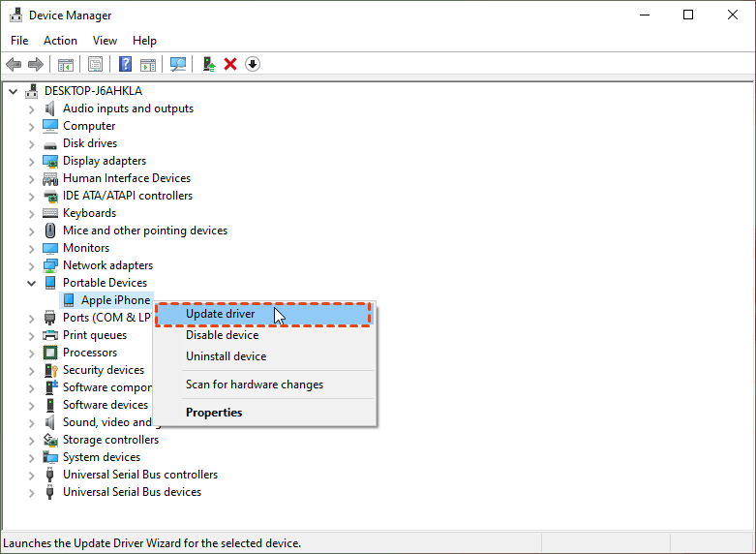Click the Computer category monitor icon
Screen dimensions: 756x554
click(50, 126)
